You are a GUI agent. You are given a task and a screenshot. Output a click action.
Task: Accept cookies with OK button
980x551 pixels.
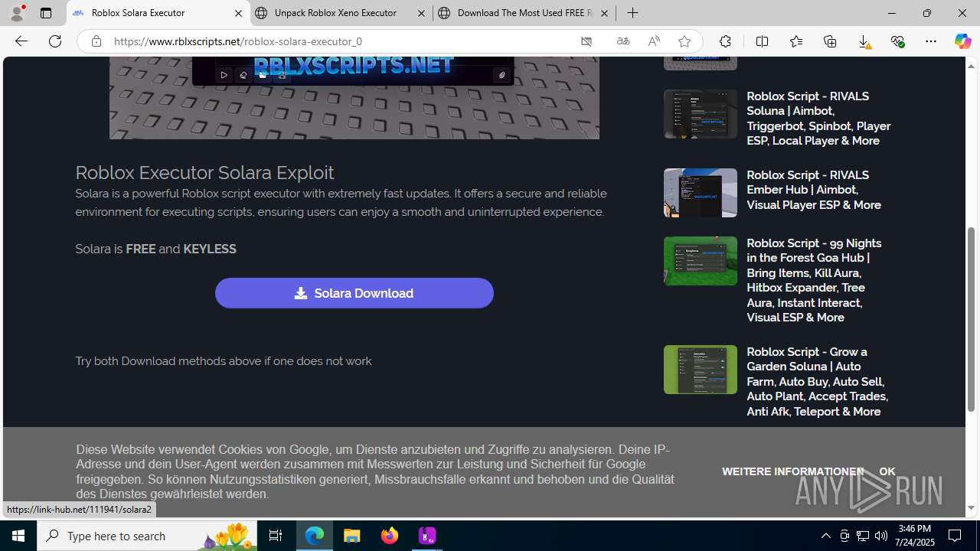[x=887, y=471]
